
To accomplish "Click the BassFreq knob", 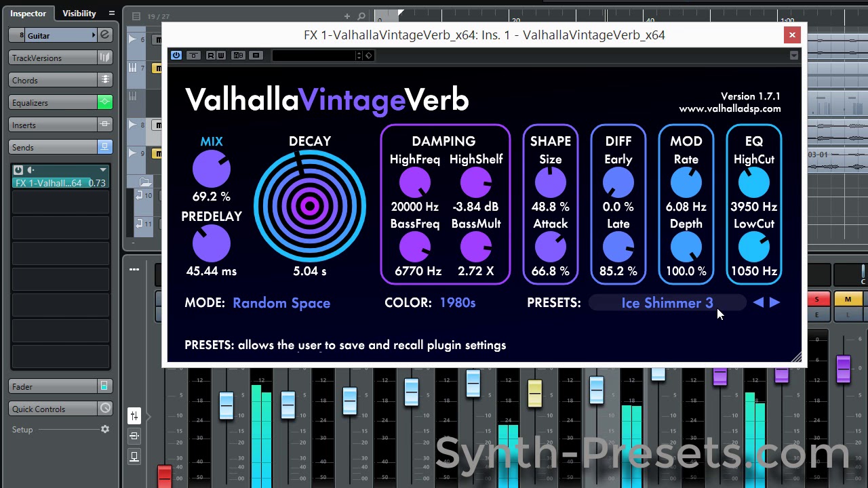I will (x=415, y=247).
